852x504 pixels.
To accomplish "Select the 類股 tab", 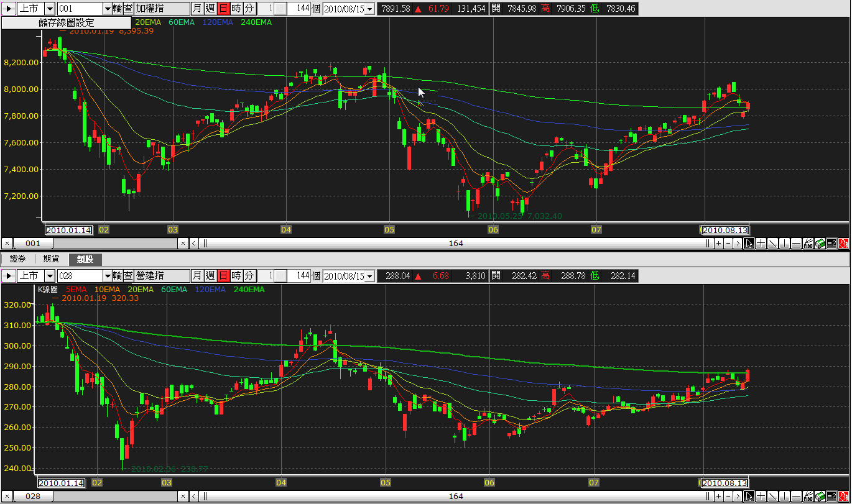I will [x=85, y=259].
